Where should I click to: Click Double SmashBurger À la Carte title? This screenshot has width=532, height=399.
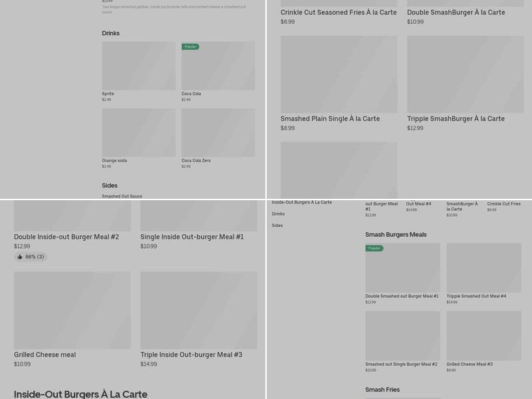456,12
